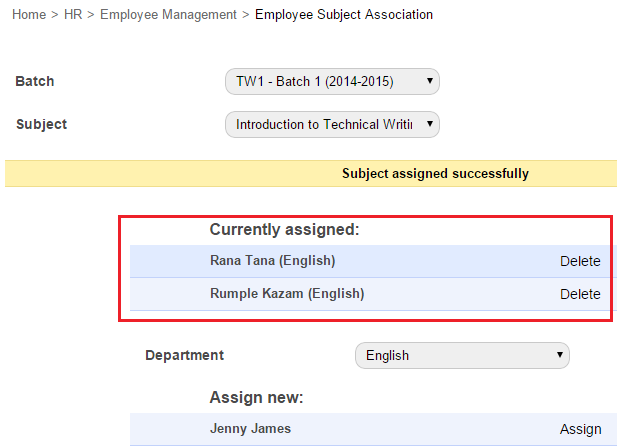617x448 pixels.
Task: Delete Rana Tana's subject assignment
Action: 580,262
